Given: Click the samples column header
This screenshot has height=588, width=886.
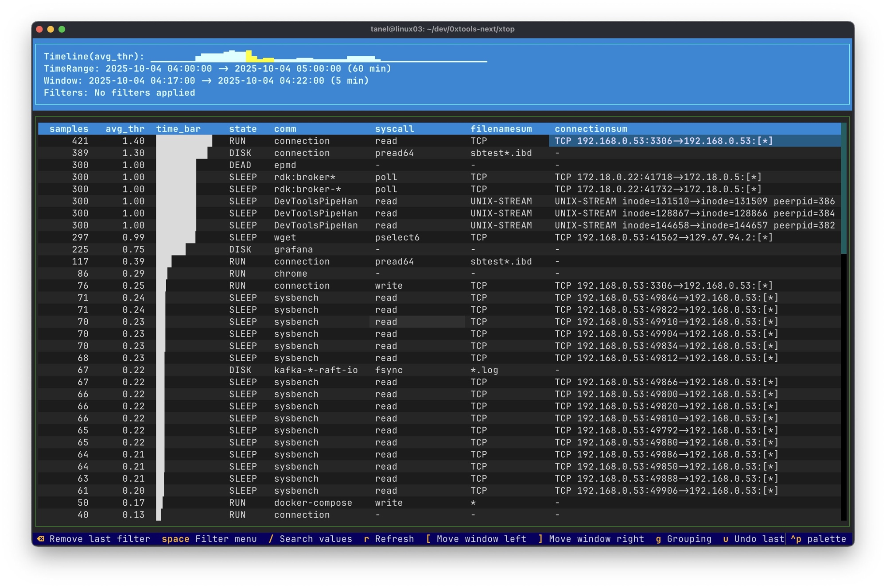Looking at the screenshot, I should pyautogui.click(x=69, y=129).
